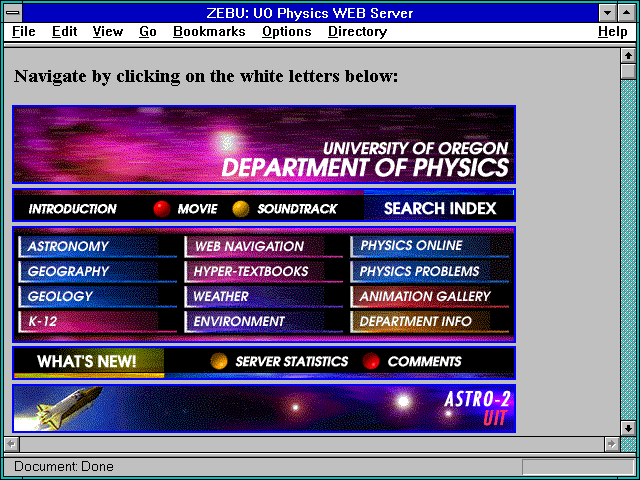The width and height of the screenshot is (640, 480).
Task: Open the Edit menu
Action: pyautogui.click(x=64, y=31)
